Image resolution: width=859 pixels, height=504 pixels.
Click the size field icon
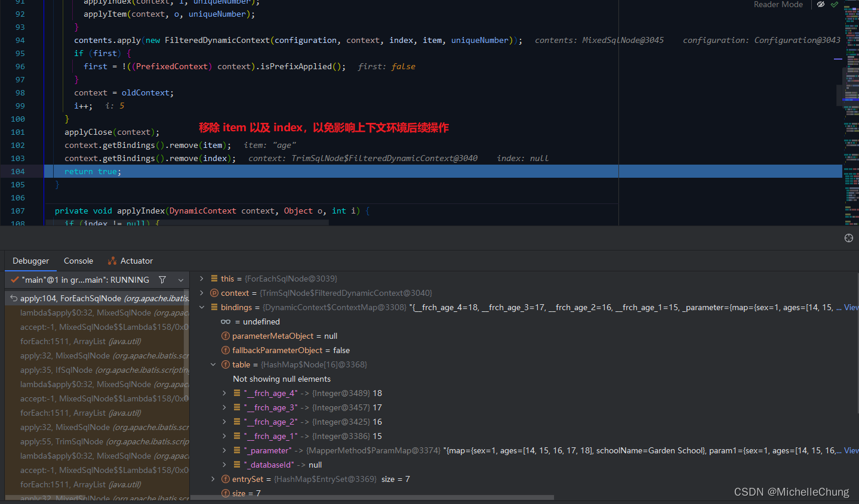click(226, 493)
